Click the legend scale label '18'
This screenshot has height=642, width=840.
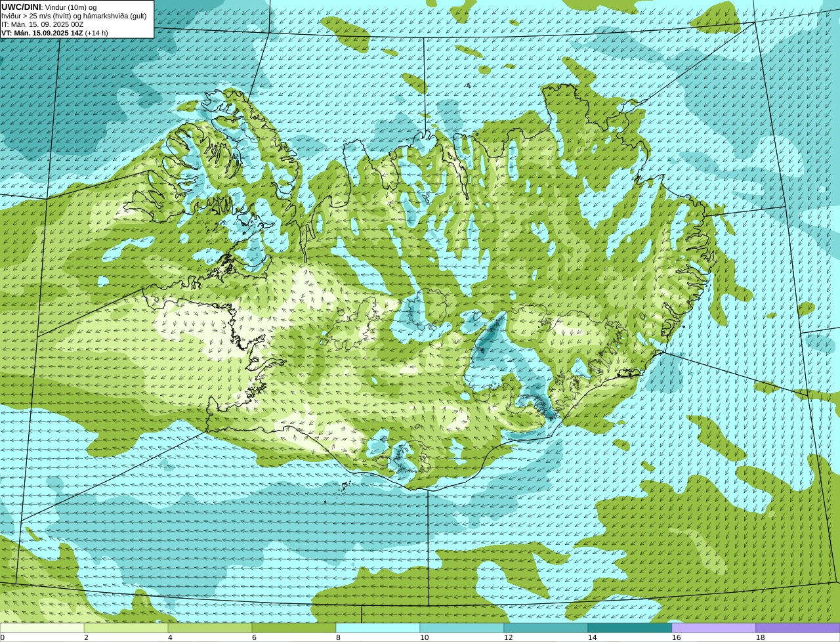(x=761, y=637)
